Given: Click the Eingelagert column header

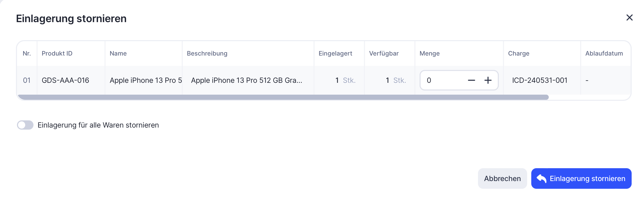Looking at the screenshot, I should 335,53.
